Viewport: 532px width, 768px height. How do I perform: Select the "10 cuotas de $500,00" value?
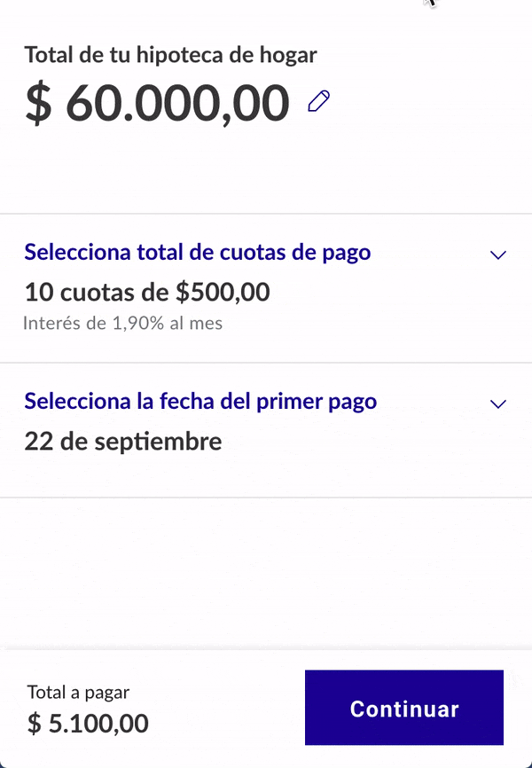pos(147,292)
